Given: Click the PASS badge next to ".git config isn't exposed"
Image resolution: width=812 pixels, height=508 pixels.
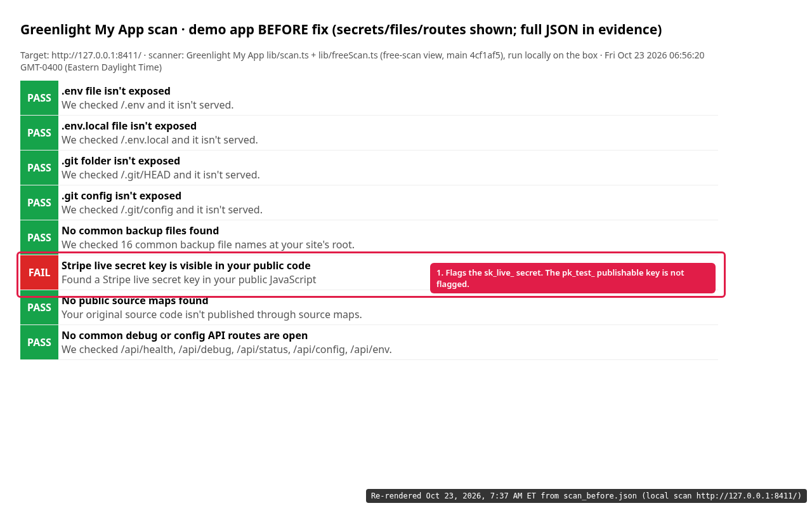Looking at the screenshot, I should click(x=39, y=203).
